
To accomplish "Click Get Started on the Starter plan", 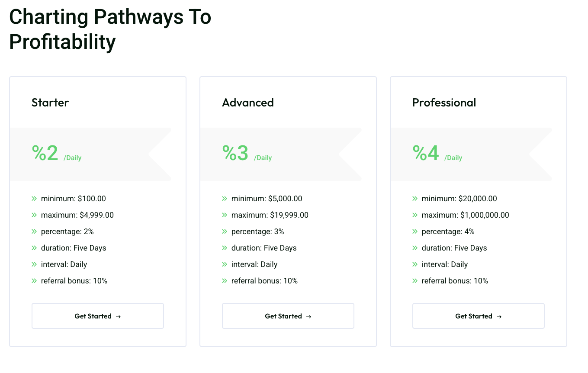I will tap(97, 316).
